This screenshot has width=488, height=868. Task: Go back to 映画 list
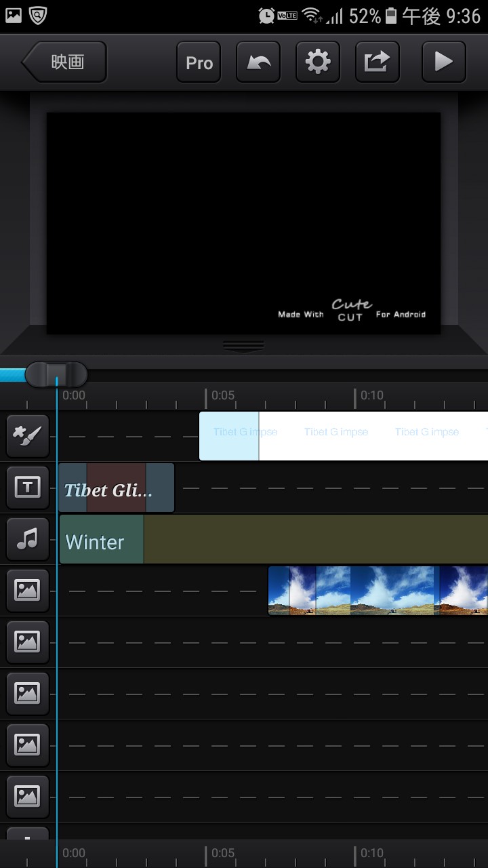[x=65, y=62]
